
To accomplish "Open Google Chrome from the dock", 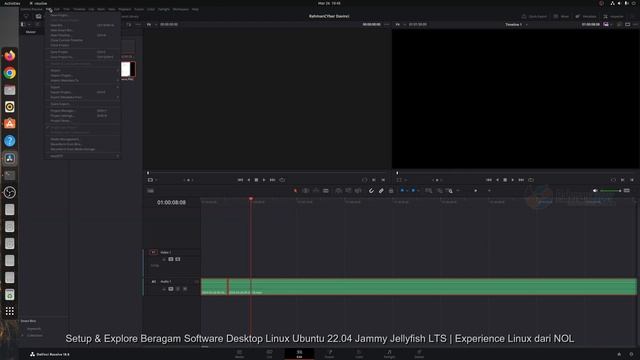I will pyautogui.click(x=10, y=73).
